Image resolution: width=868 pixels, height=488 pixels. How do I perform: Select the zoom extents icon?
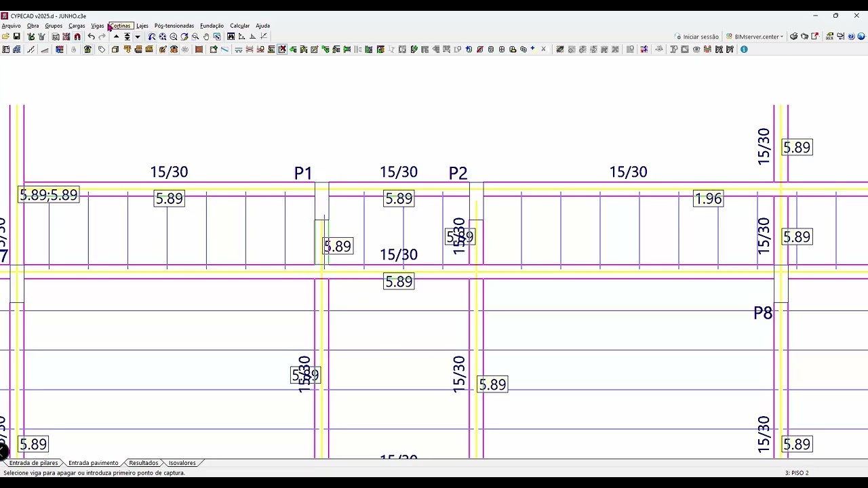pyautogui.click(x=163, y=37)
